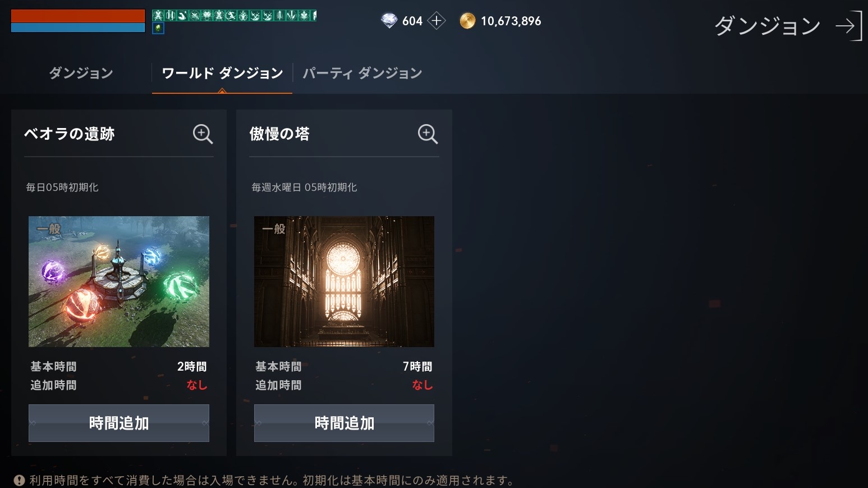Select the running figure buff icon
Viewport: 868px width, 488px height.
tap(231, 15)
